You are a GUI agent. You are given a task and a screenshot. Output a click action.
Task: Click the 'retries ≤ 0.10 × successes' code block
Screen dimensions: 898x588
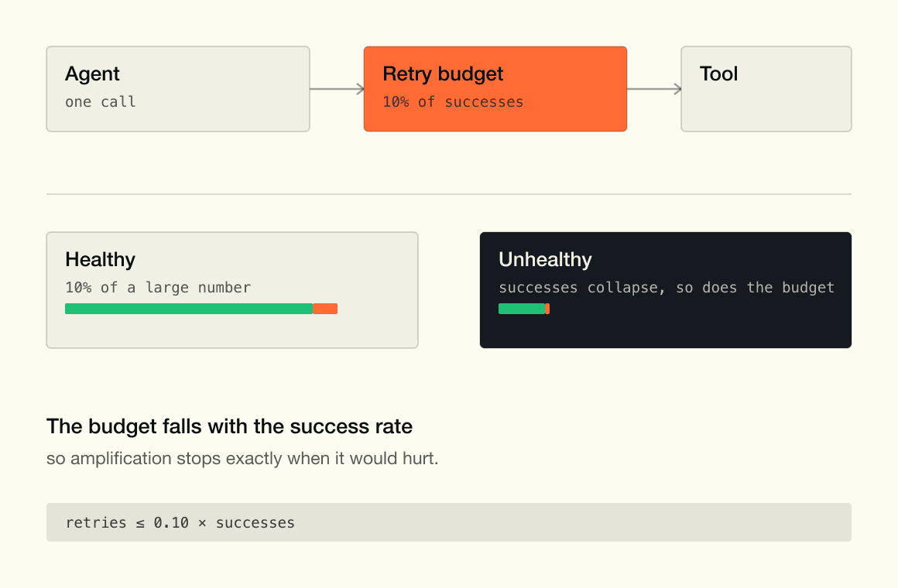point(449,522)
